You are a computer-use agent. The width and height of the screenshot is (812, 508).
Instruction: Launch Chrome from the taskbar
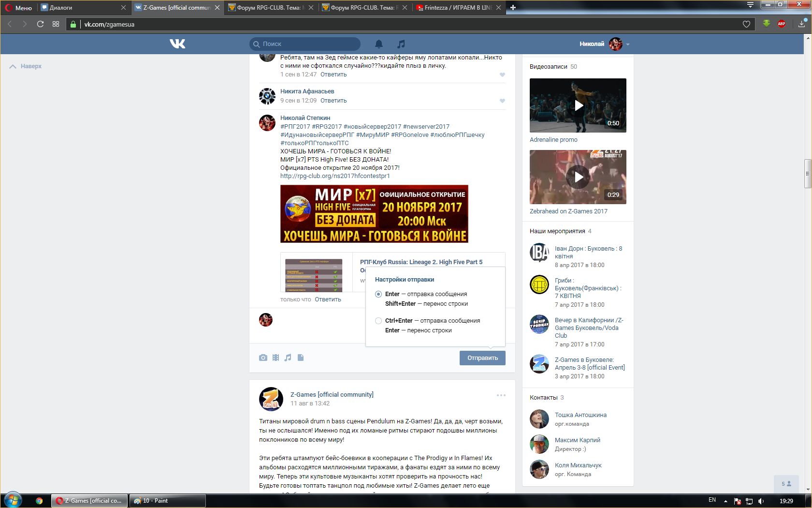pyautogui.click(x=39, y=501)
